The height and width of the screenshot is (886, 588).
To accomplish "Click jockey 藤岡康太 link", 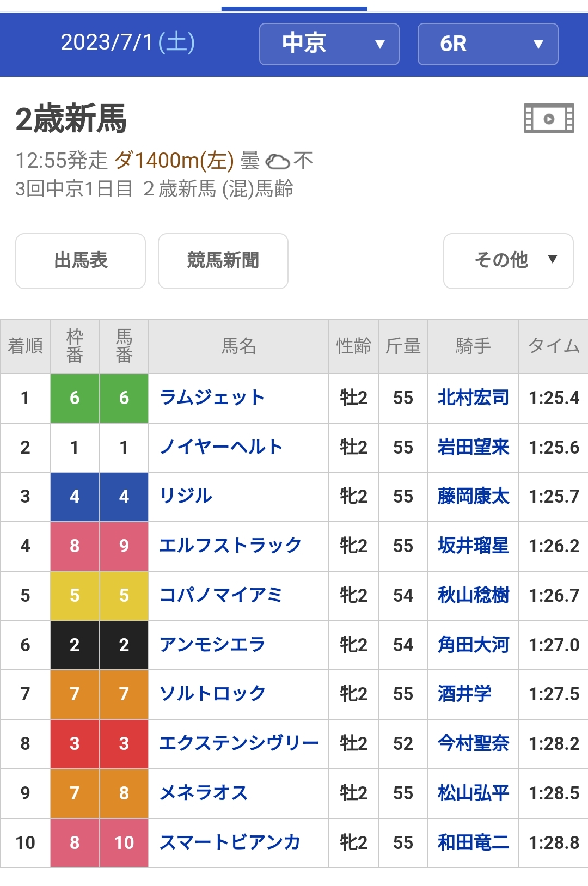I will (x=473, y=497).
